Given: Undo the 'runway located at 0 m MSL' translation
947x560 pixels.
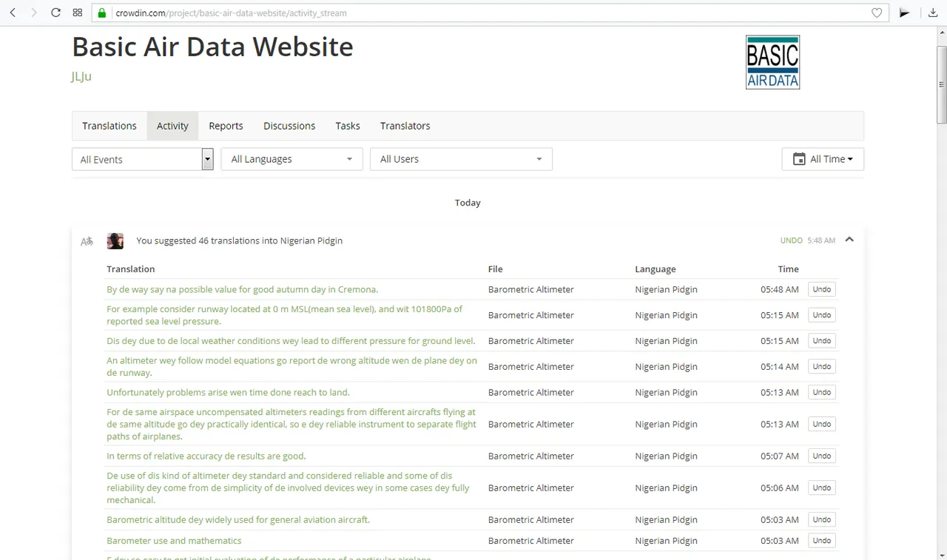Looking at the screenshot, I should (821, 315).
